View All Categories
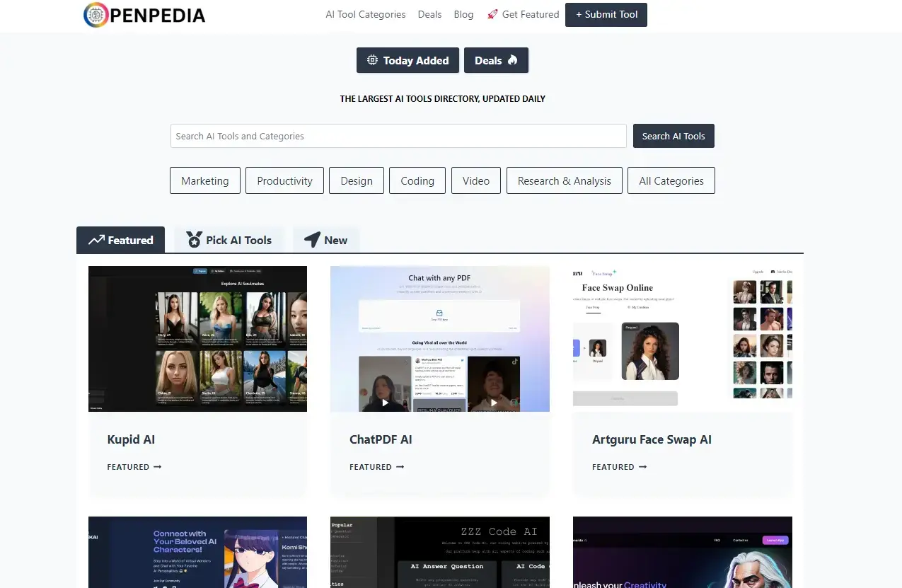 point(671,180)
